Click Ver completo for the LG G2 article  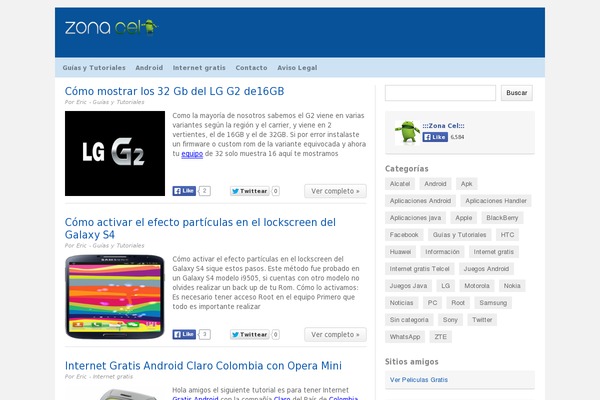tap(335, 191)
